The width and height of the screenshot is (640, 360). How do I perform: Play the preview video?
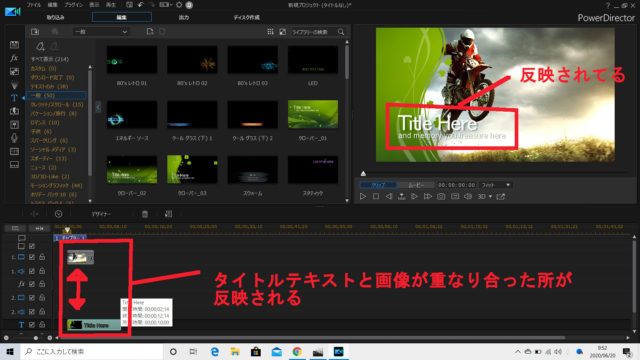(363, 196)
